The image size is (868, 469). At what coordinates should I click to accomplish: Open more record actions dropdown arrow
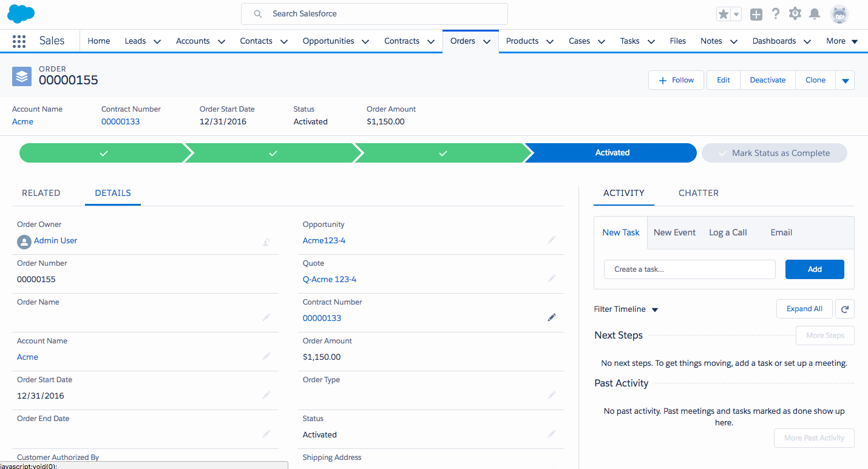(x=845, y=80)
